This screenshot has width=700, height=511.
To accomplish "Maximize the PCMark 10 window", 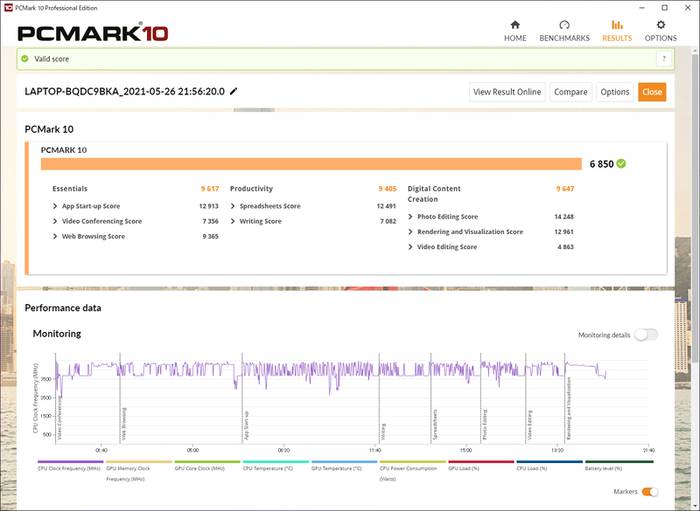I will [665, 8].
